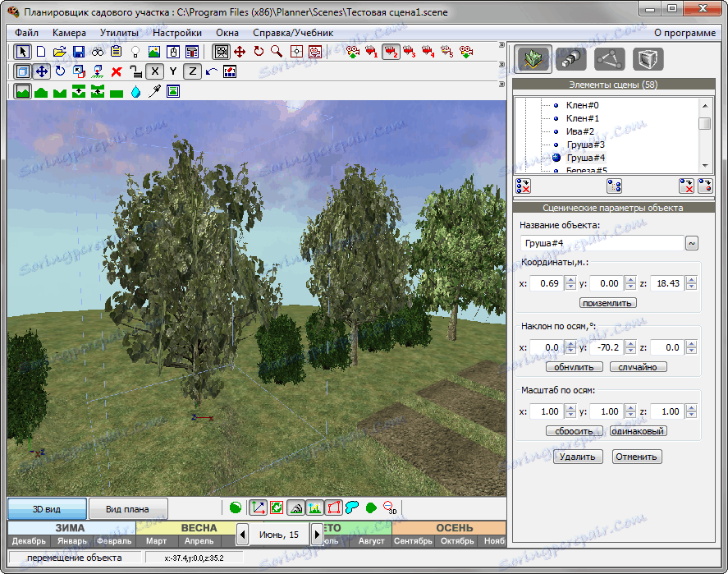Screen dimensions: 728x574
Task: Select Апрель on the season timeline
Action: [199, 541]
